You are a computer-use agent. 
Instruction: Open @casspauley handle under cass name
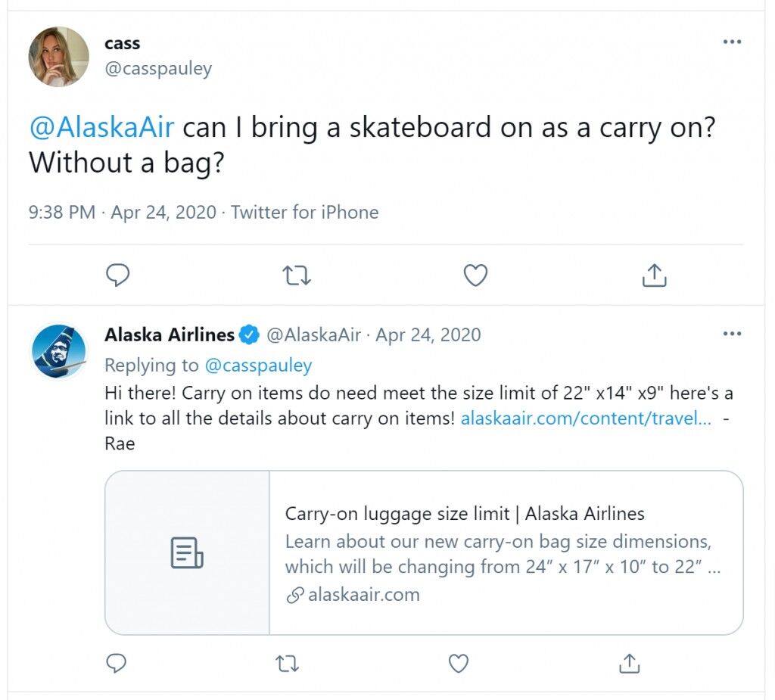(x=158, y=68)
